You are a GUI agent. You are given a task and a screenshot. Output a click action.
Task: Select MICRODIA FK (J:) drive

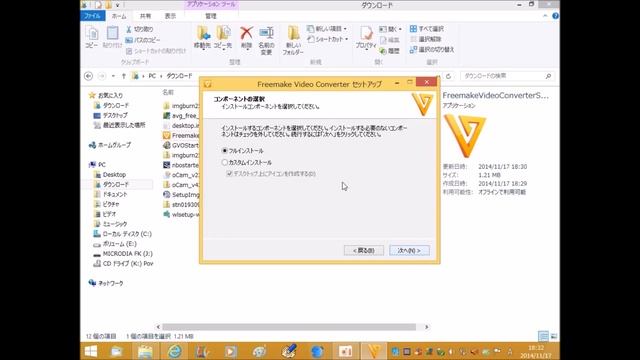pyautogui.click(x=123, y=253)
